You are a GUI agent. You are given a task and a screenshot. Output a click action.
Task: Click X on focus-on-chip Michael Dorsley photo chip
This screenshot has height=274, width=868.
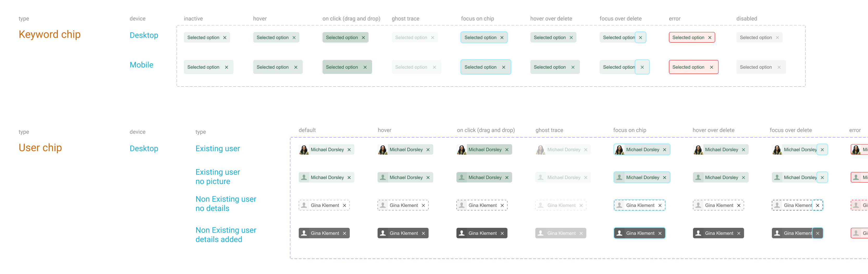[x=665, y=150]
